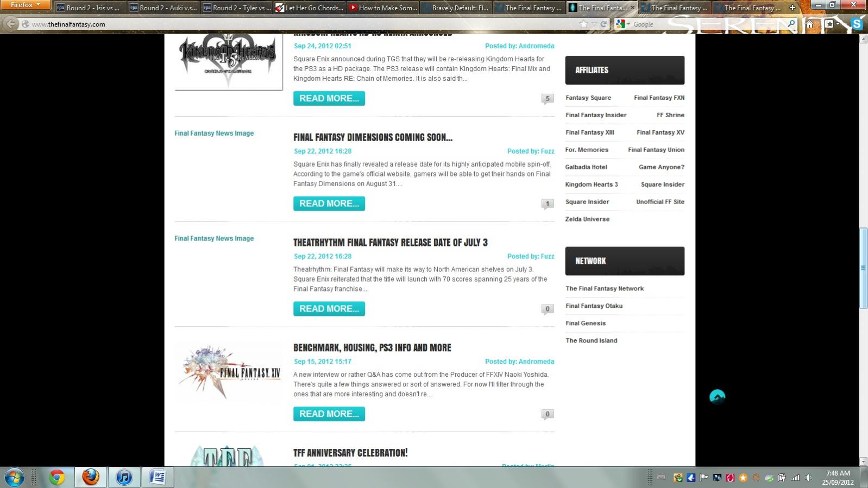Reload the page with the refresh icon
Image resolution: width=868 pixels, height=488 pixels.
[x=603, y=24]
